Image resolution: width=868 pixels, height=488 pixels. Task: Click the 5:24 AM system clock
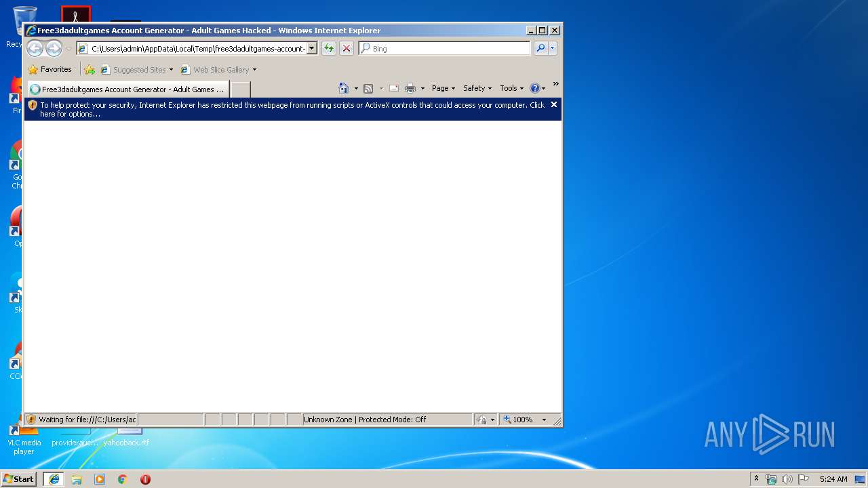click(833, 479)
